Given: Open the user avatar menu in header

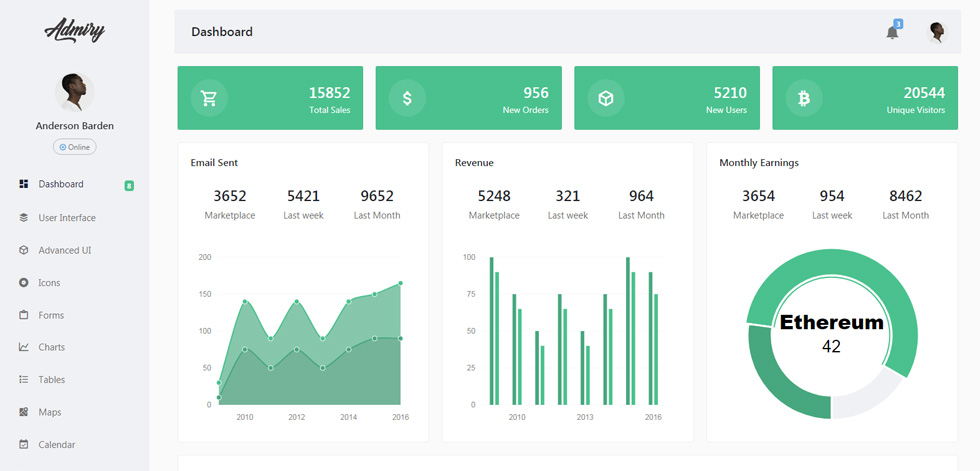Looking at the screenshot, I should point(936,32).
